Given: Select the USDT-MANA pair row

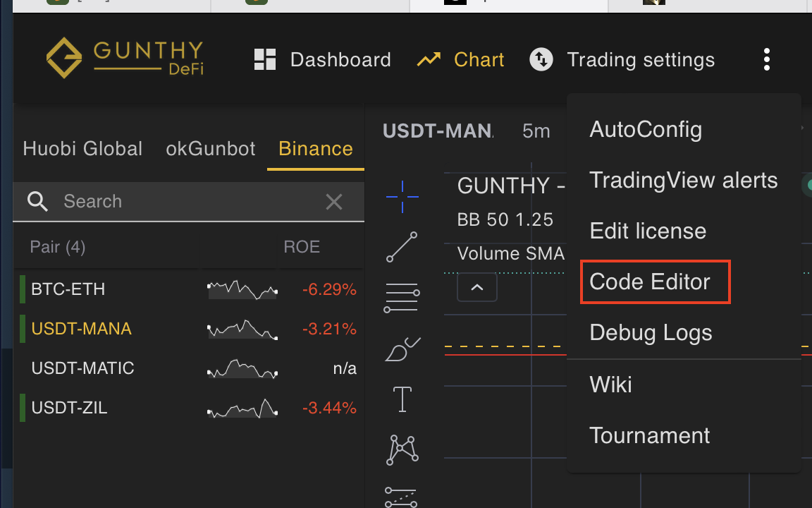Looking at the screenshot, I should pyautogui.click(x=188, y=329).
